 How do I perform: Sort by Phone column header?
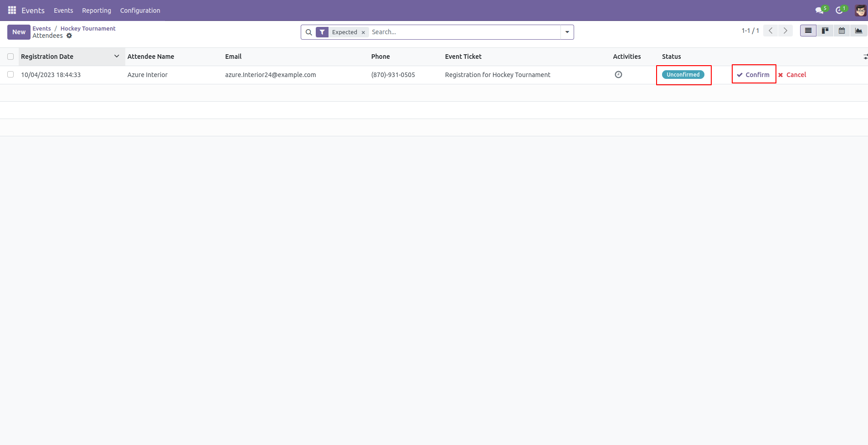coord(380,57)
